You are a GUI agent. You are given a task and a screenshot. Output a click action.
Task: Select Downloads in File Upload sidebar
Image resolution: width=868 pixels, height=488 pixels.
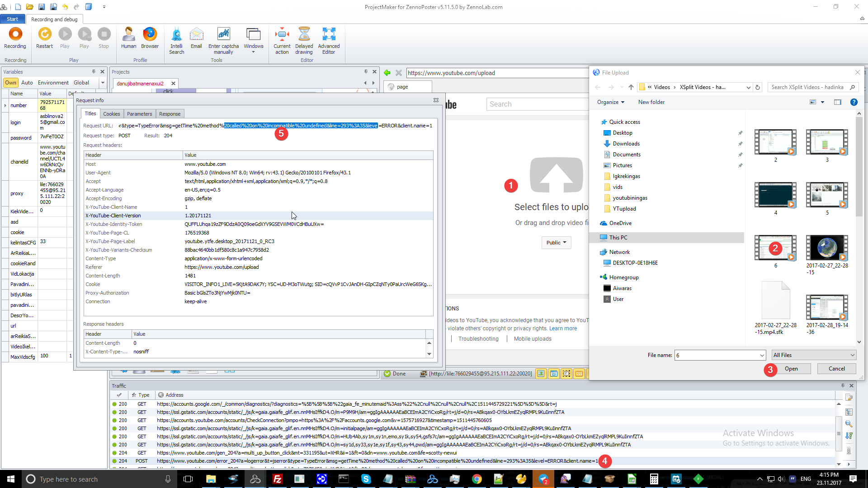click(x=626, y=144)
